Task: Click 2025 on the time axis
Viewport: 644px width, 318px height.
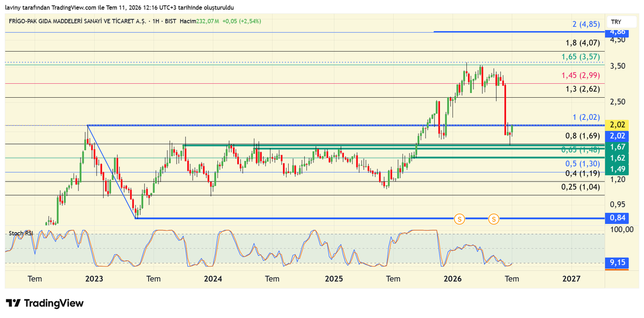Action: (x=334, y=279)
